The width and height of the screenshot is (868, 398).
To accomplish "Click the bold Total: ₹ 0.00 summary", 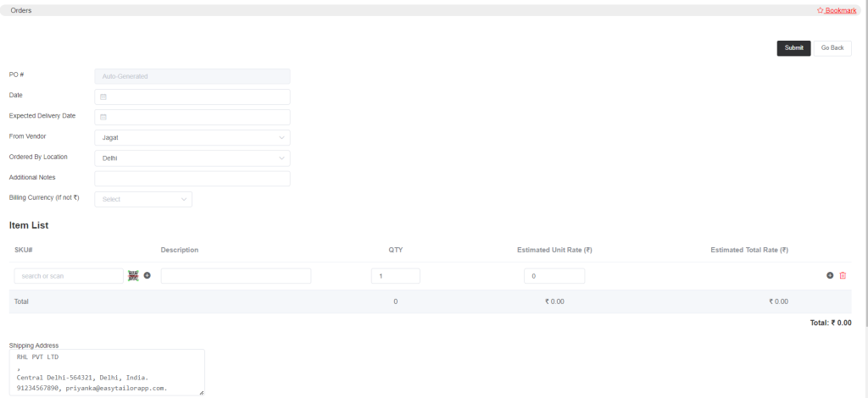I will pos(831,323).
